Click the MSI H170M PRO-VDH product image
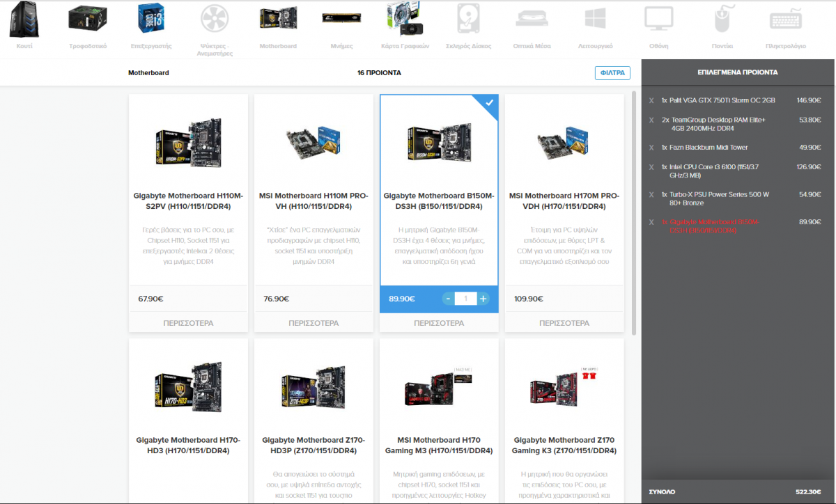The image size is (836, 504). coord(564,144)
